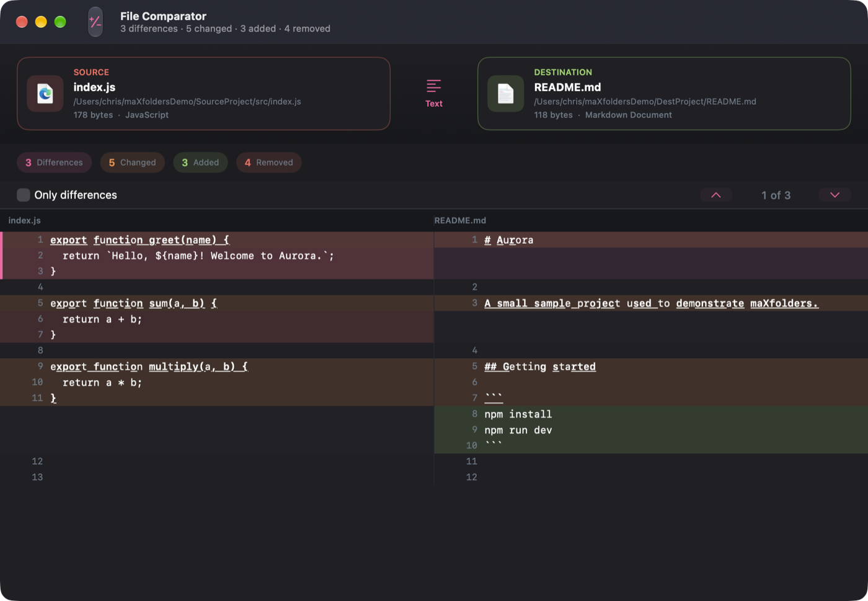Go to previous difference with up chevron
The image size is (868, 601).
716,195
